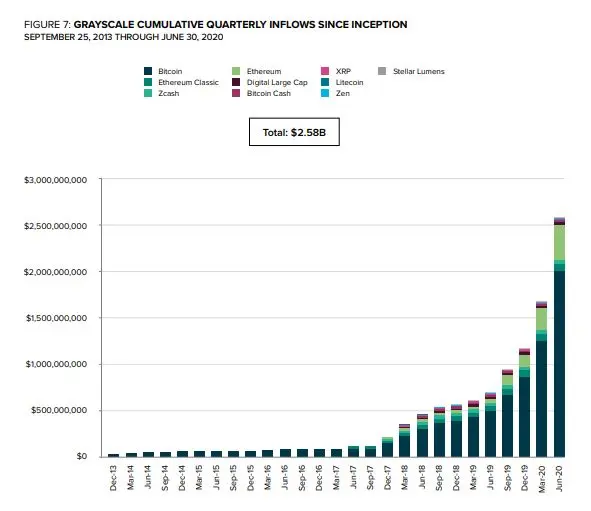Click the Total: $2.58B box
Screen dimensions: 591x511
coord(294,132)
